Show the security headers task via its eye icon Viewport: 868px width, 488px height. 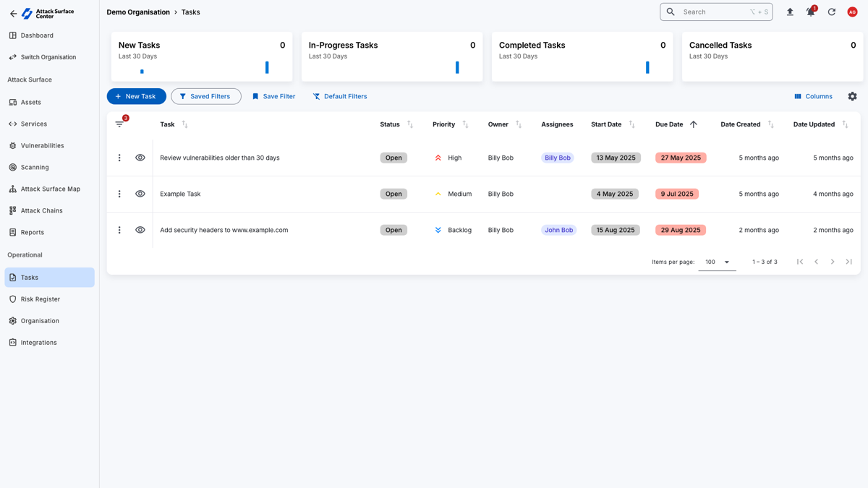(140, 230)
